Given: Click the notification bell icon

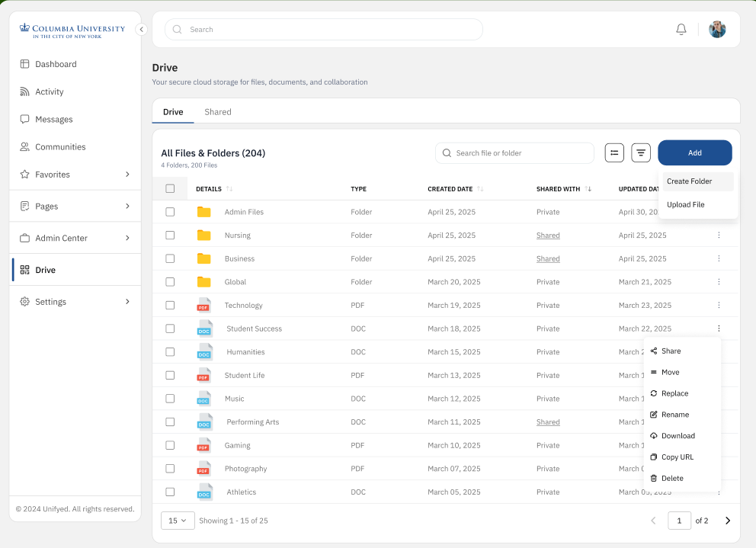Looking at the screenshot, I should [681, 30].
